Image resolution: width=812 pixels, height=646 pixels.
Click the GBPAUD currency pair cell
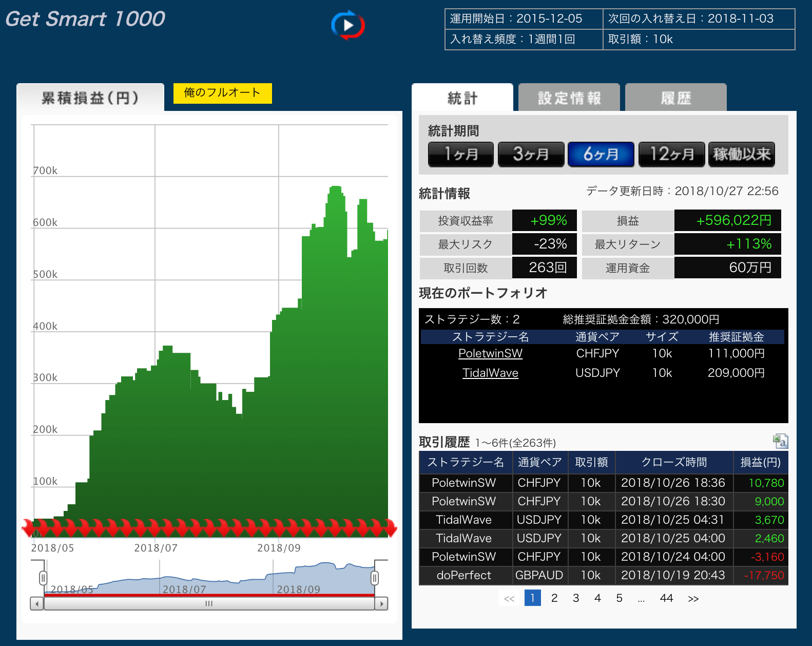(x=539, y=575)
